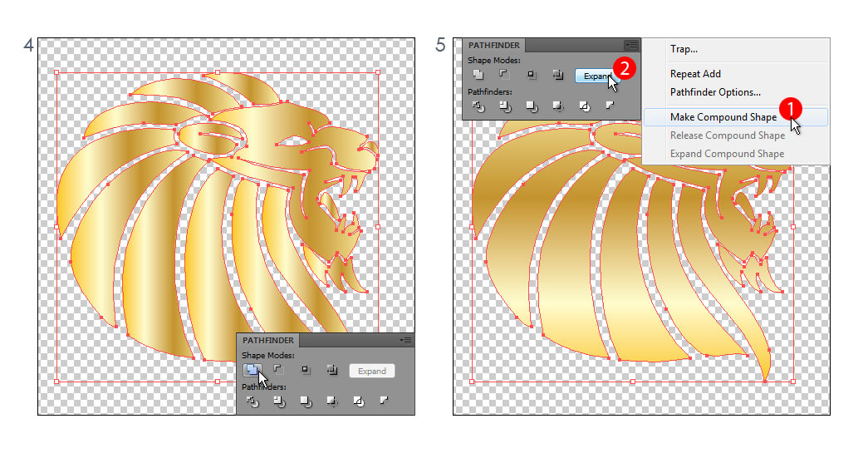Click Unite icon in step 4 Pathfinder panel

tap(252, 370)
